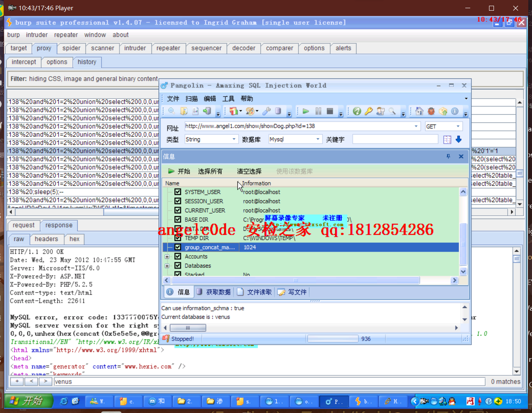532x413 pixels.
Task: Switch to the Burp decoder tab
Action: (x=243, y=48)
